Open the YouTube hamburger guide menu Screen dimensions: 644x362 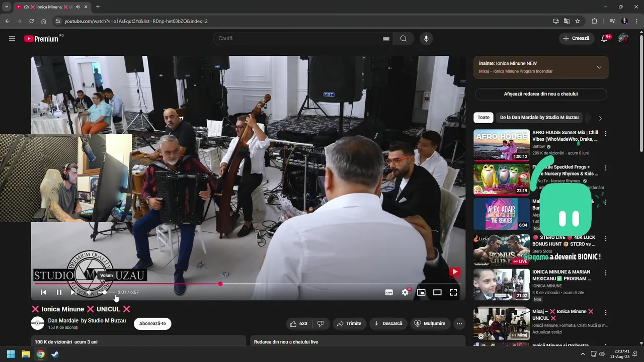[x=12, y=39]
